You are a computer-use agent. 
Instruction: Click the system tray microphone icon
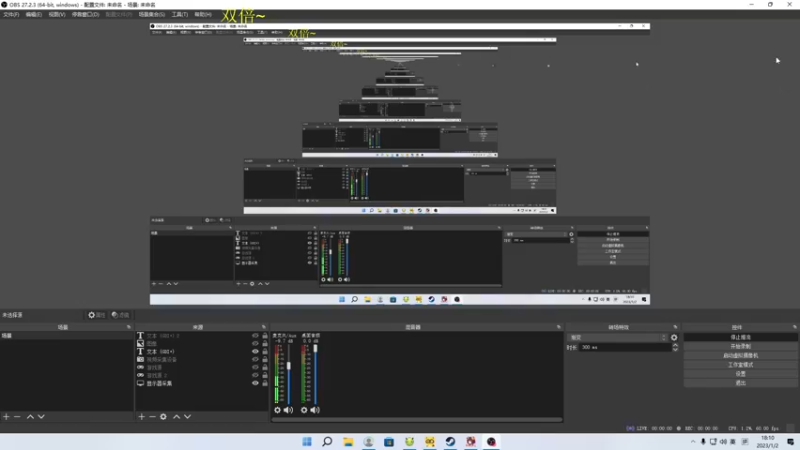click(703, 442)
